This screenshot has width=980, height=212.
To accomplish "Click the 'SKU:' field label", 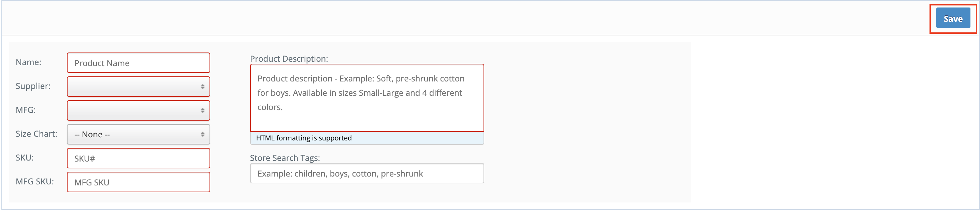I will pyautogui.click(x=24, y=158).
